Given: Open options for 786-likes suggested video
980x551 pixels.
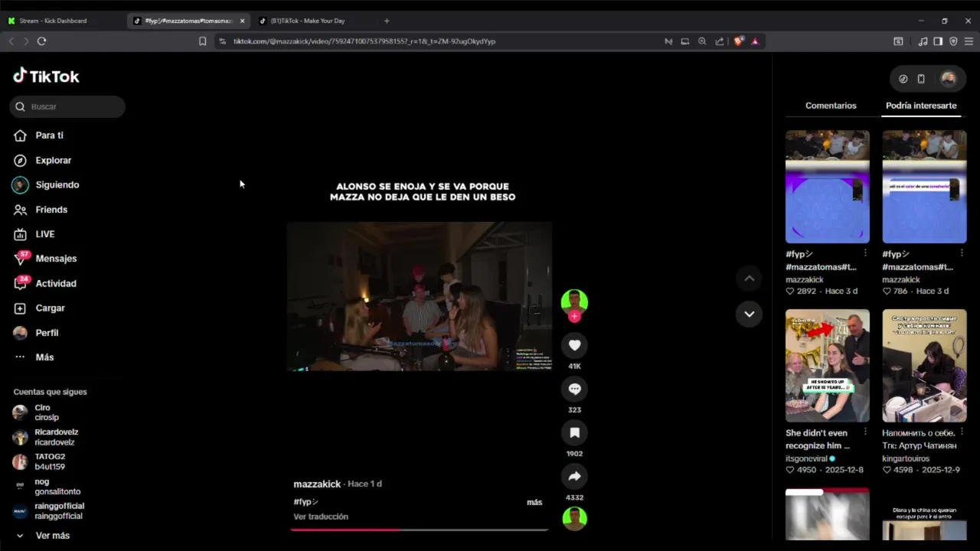Looking at the screenshot, I should (962, 253).
